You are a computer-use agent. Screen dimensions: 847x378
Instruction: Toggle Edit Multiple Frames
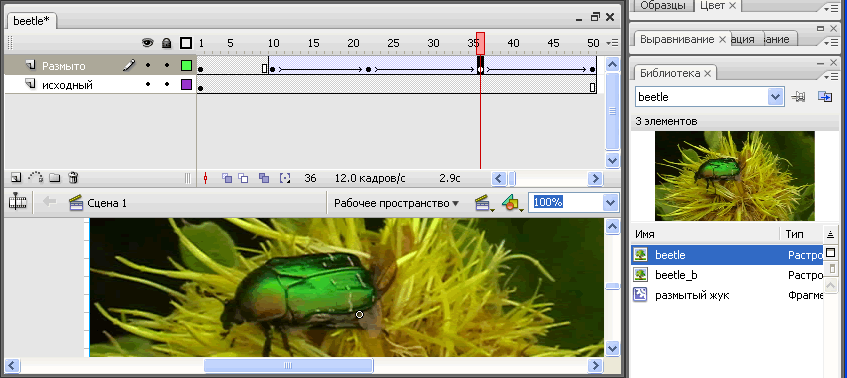tap(264, 178)
